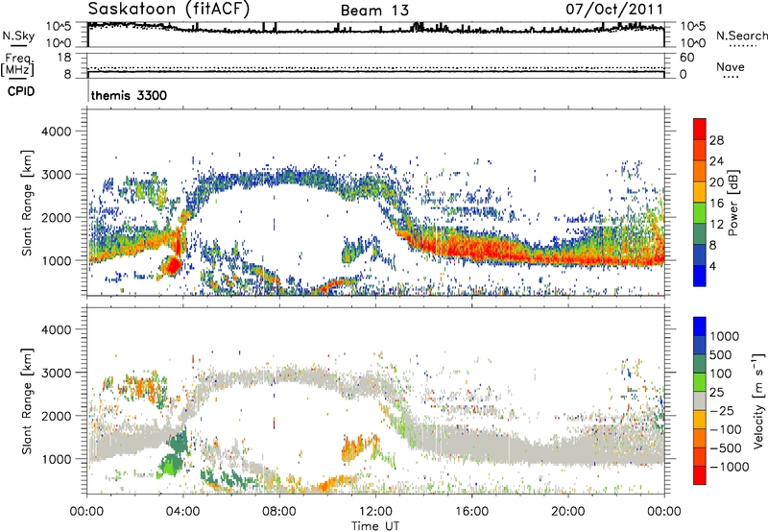Click the "24" label on Power colorbar
This screenshot has width=768, height=532.
pos(716,161)
